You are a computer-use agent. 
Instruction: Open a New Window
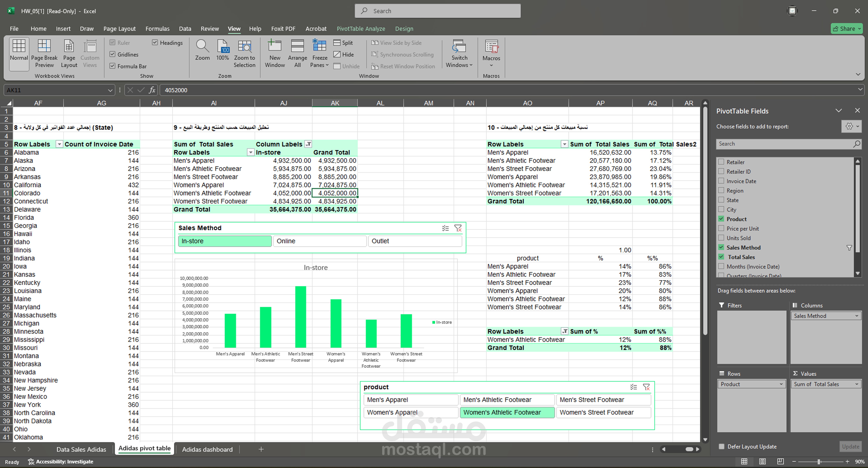coord(275,53)
